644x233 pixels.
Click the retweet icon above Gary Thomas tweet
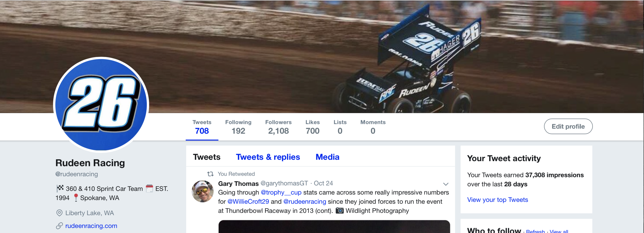210,174
